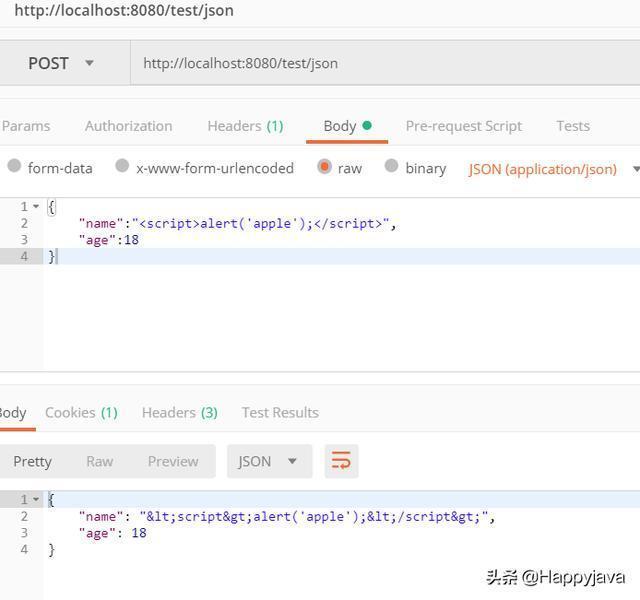The width and height of the screenshot is (640, 600).
Task: Switch to the Tests tab
Action: [x=573, y=126]
